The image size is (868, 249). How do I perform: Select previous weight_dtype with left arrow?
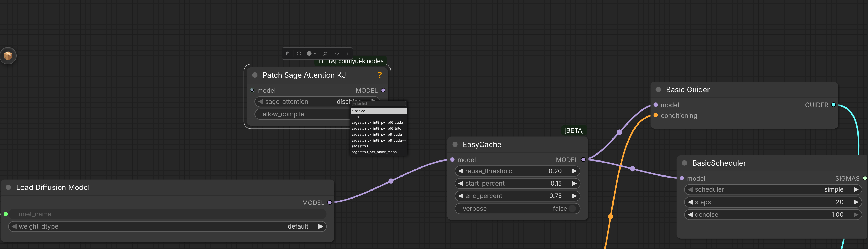[x=14, y=226]
